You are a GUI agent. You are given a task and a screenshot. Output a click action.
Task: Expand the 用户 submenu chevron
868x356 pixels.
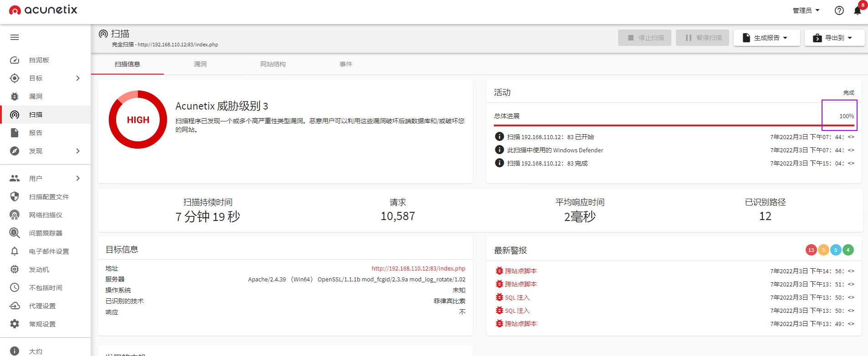coord(78,178)
